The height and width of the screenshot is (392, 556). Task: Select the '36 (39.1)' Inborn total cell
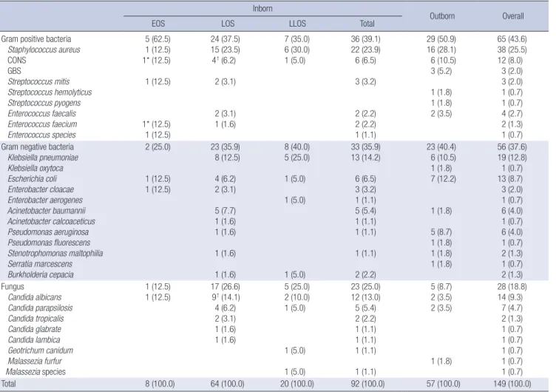point(365,39)
